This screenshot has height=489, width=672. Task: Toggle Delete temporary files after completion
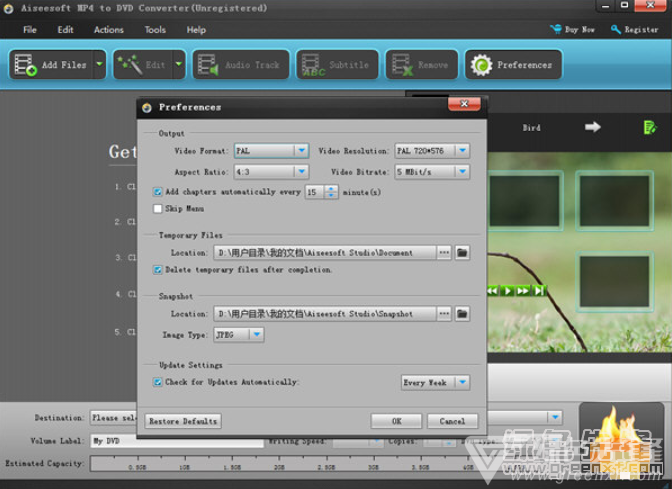click(158, 270)
